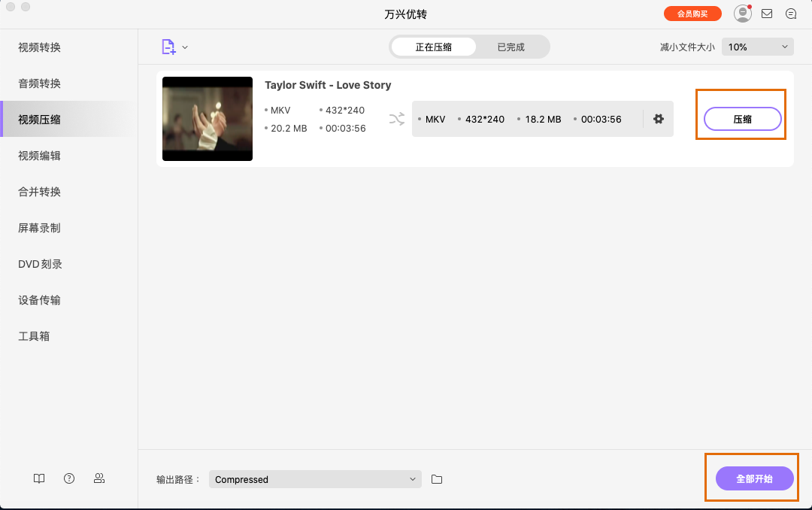Click the folder icon beside output path
This screenshot has width=812, height=510.
(438, 478)
